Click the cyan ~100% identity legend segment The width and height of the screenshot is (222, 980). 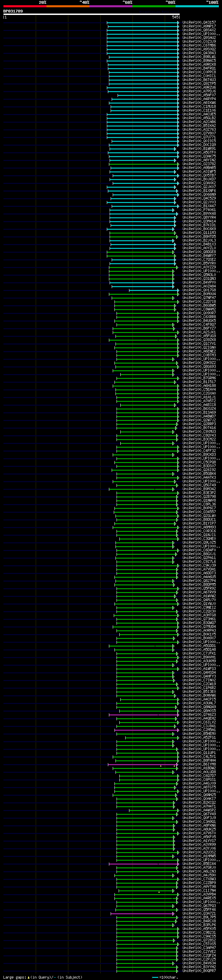(x=197, y=6)
